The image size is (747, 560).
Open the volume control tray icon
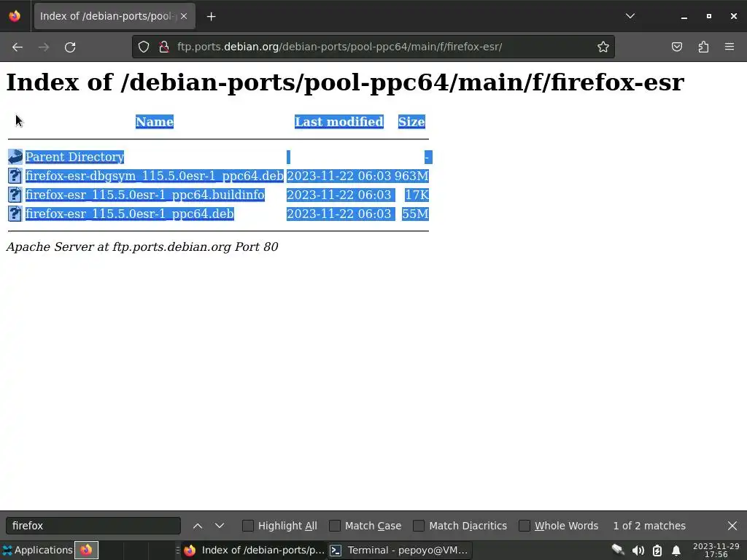click(x=638, y=551)
